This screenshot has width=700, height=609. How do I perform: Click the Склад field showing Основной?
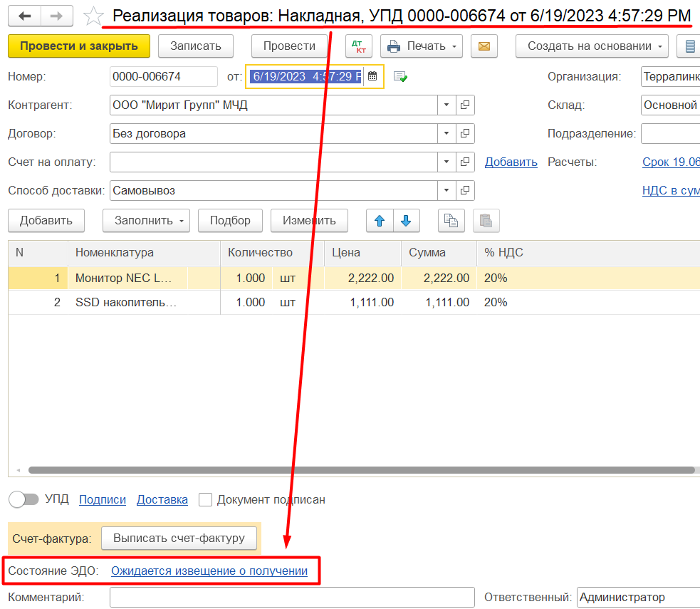pyautogui.click(x=671, y=105)
